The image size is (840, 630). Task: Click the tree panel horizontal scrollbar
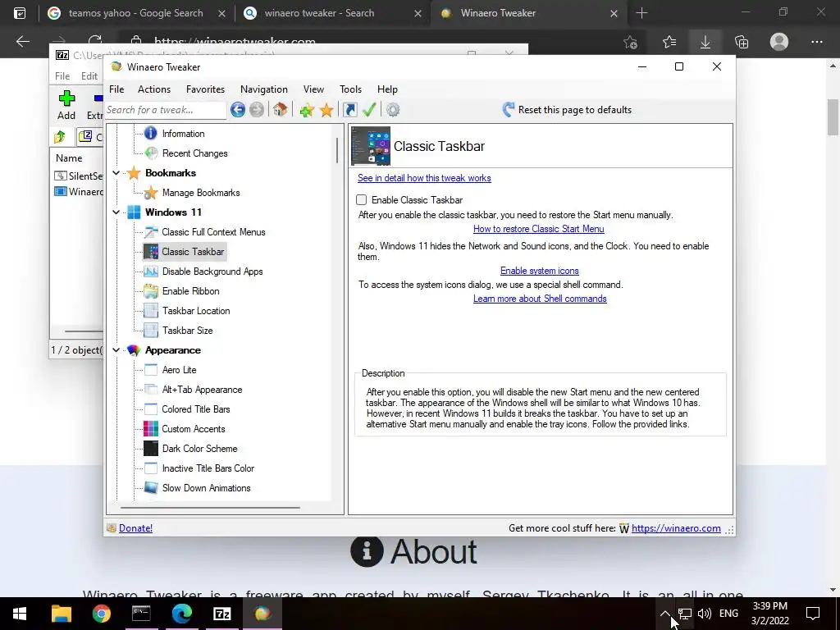coord(210,507)
